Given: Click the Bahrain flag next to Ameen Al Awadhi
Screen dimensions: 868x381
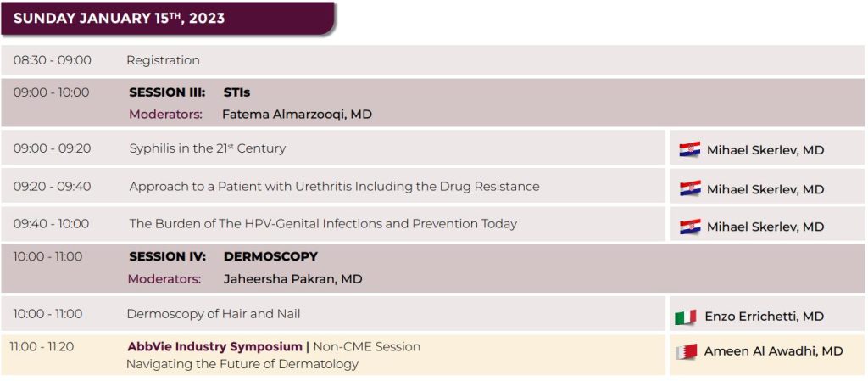Looking at the screenshot, I should 687,351.
